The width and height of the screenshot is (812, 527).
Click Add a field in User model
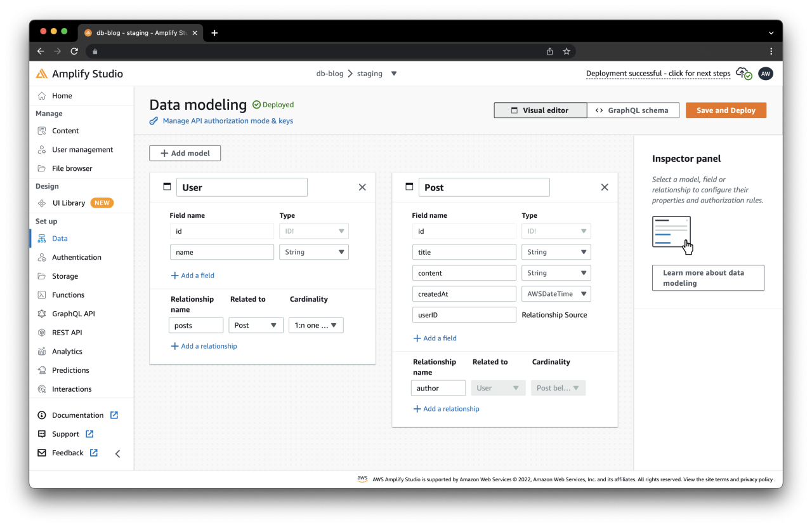coord(193,276)
